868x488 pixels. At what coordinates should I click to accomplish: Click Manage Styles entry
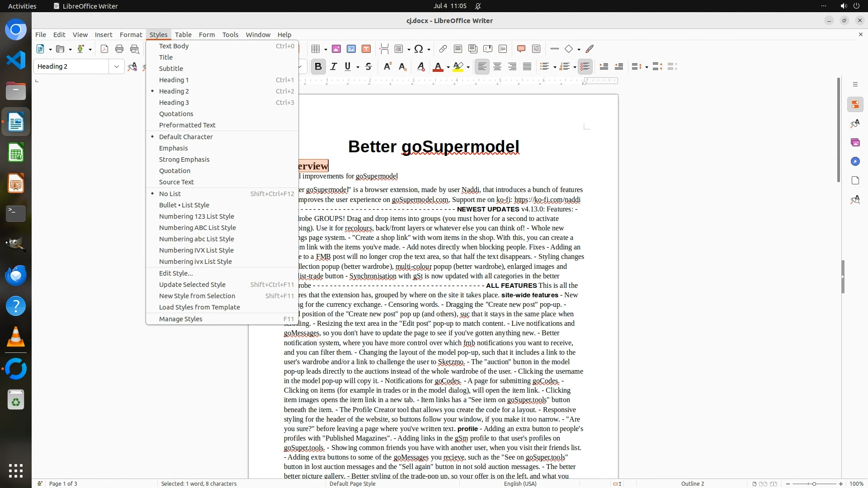[180, 319]
